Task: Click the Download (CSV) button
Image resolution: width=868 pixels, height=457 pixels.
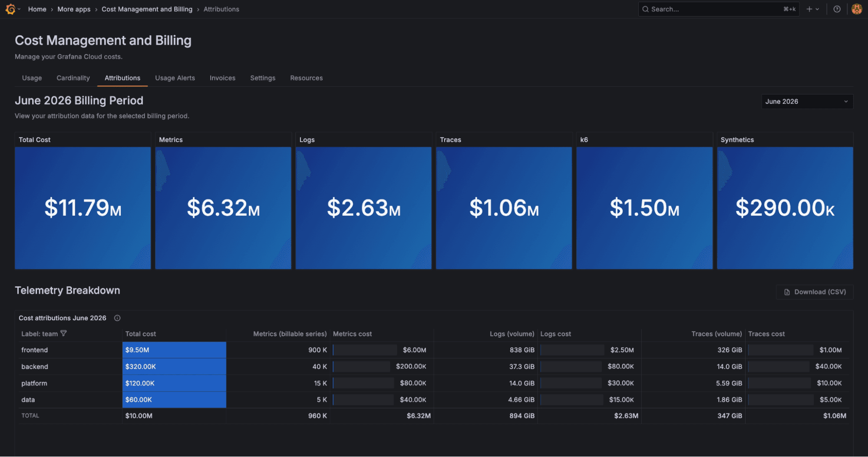Action: coord(815,292)
